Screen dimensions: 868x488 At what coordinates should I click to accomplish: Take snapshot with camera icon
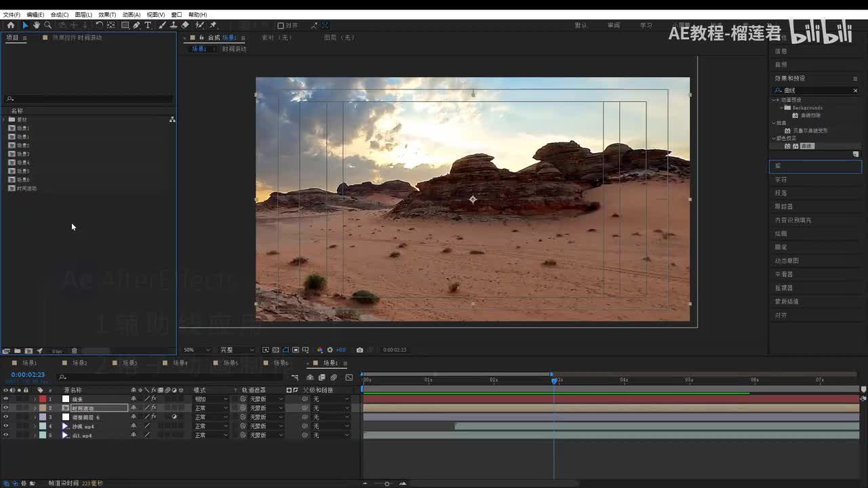pyautogui.click(x=359, y=350)
